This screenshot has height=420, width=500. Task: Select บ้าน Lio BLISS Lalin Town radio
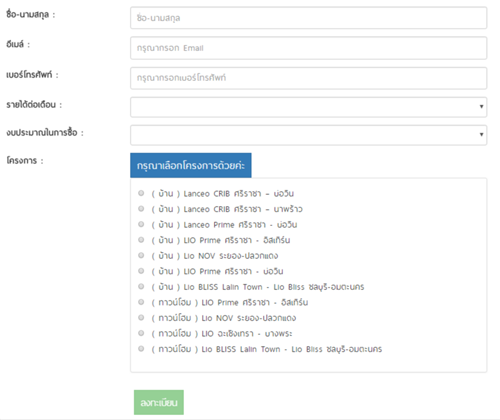141,286
